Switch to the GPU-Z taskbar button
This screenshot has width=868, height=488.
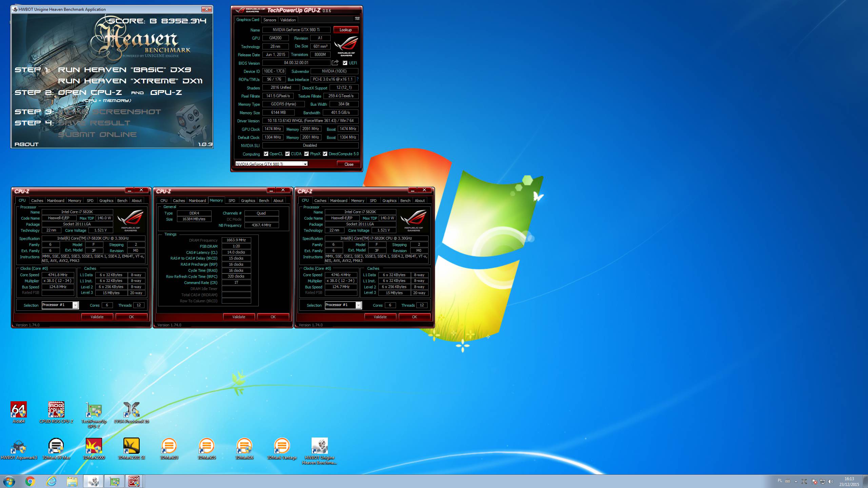(114, 481)
